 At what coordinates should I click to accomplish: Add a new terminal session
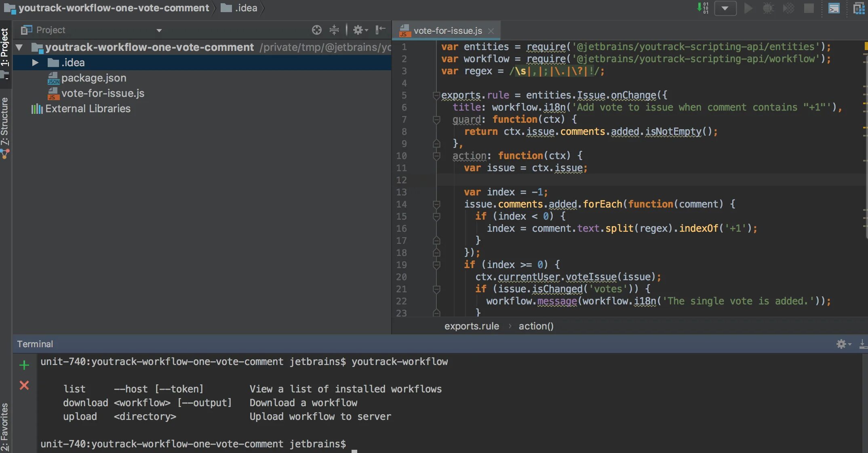tap(24, 365)
